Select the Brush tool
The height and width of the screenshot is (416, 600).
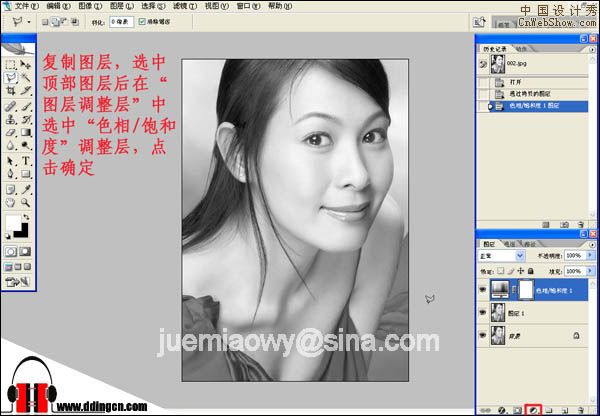26,106
